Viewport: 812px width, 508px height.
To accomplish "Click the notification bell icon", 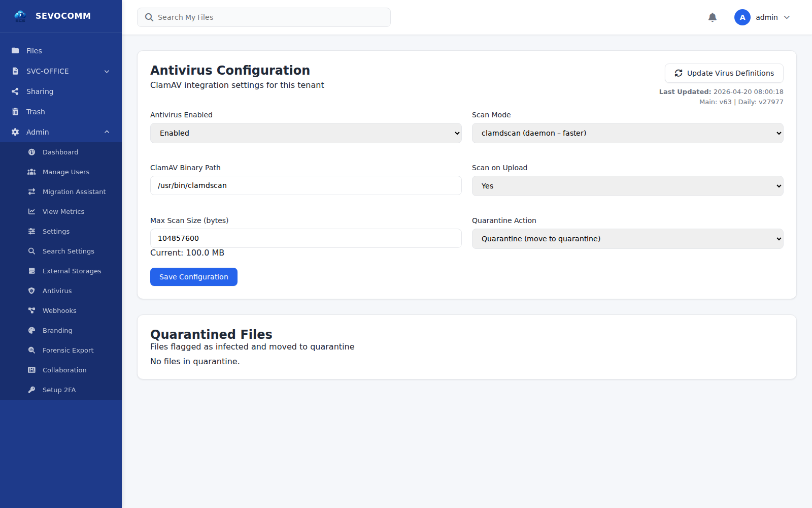I will (x=713, y=17).
